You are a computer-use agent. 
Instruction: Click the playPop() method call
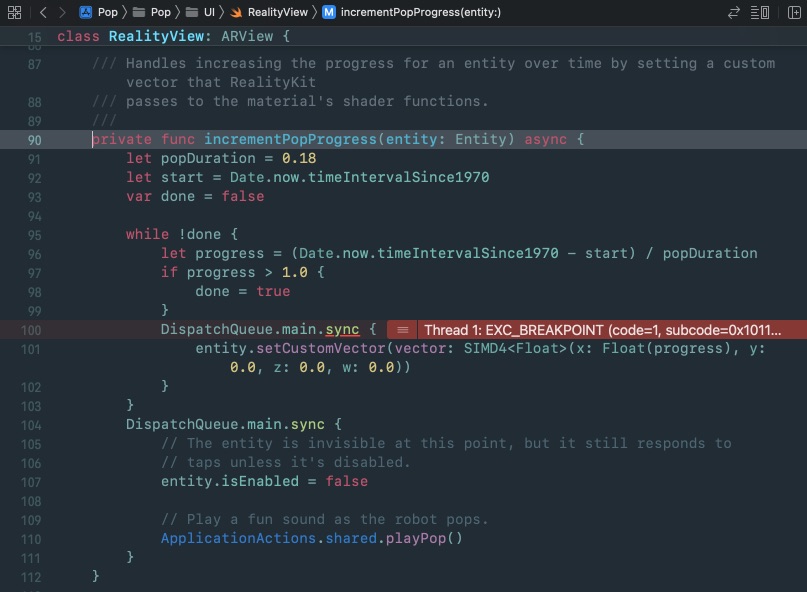click(x=421, y=538)
